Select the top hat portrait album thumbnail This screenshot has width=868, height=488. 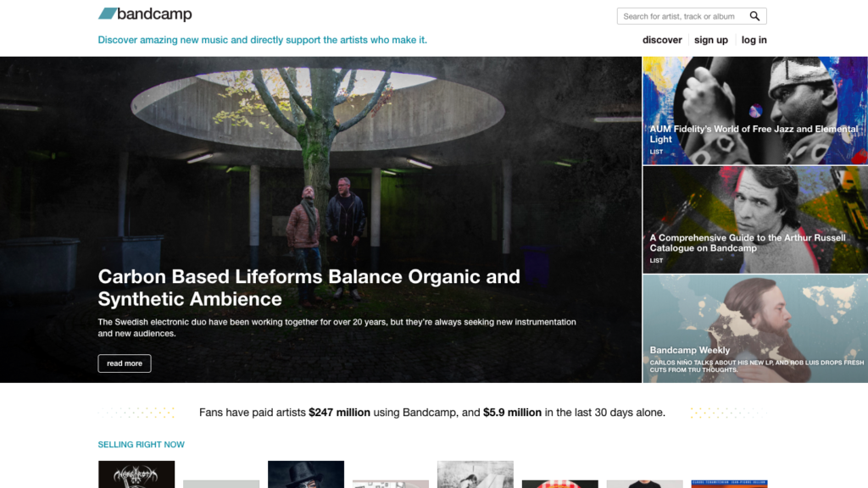coord(305,474)
